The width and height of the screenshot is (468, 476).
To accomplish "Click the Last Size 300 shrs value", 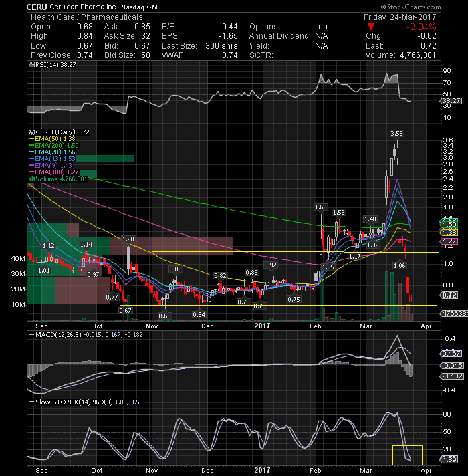I will [x=221, y=46].
